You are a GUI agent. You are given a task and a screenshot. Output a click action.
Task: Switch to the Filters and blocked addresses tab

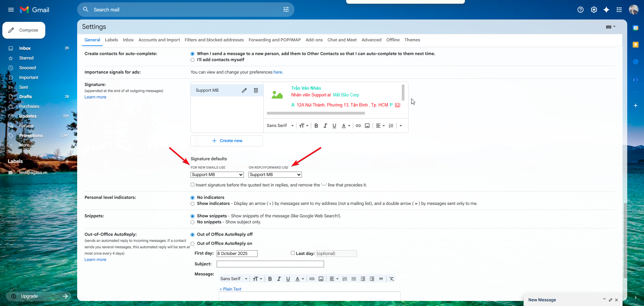point(214,40)
